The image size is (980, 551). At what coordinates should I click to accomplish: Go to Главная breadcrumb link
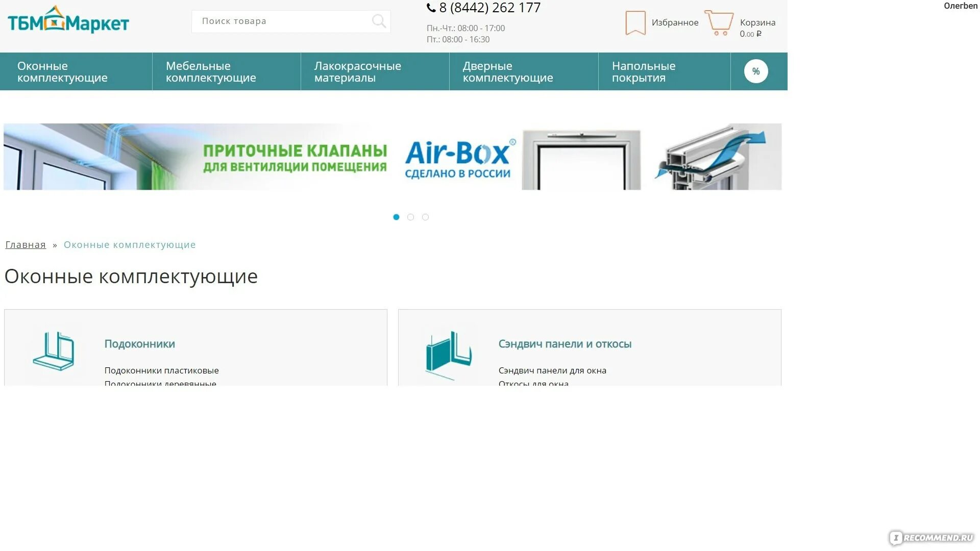click(x=26, y=245)
